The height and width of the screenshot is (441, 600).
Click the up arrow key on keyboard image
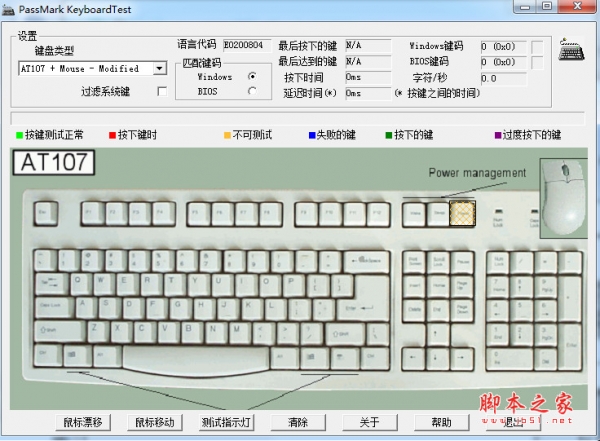438,335
